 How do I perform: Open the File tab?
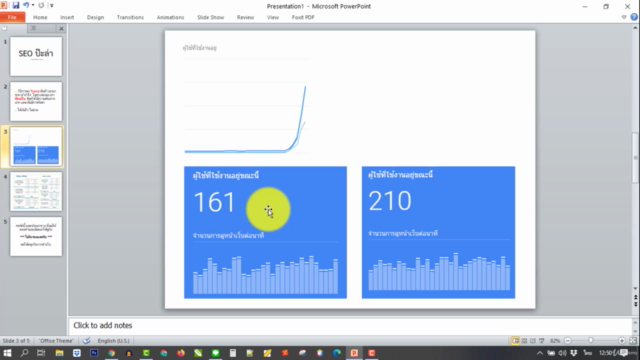coord(12,17)
